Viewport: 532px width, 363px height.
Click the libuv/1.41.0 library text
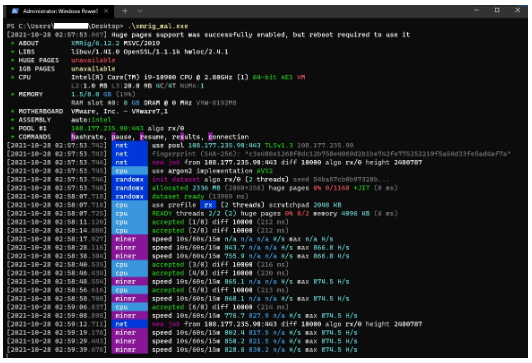[x=95, y=52]
